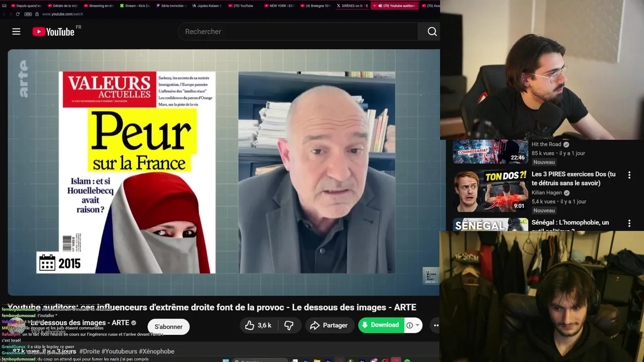Click the S'abonner subscribe button

[x=169, y=327]
